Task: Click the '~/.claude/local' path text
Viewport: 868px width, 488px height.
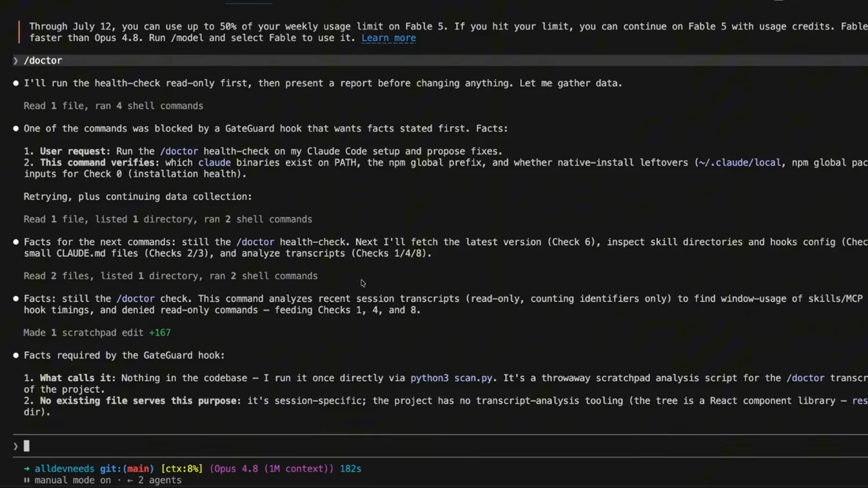Action: (x=740, y=163)
